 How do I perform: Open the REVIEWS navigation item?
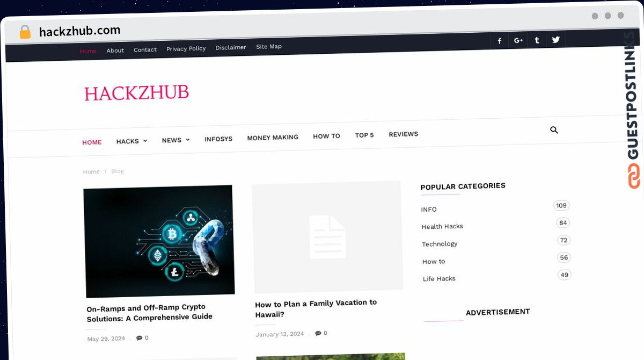click(x=403, y=134)
